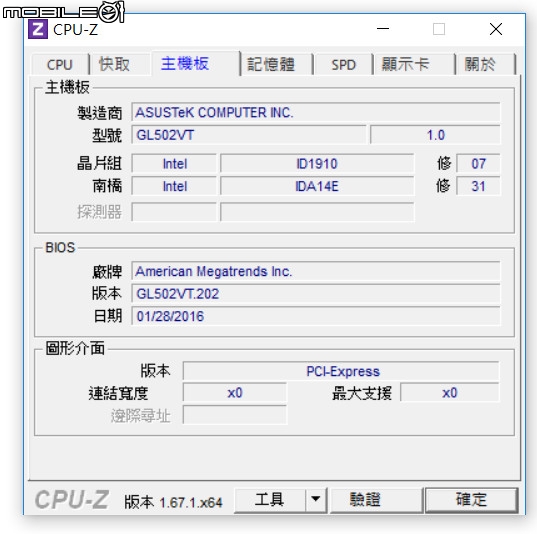Click the empty 邊際尋址 sideband field
The height and width of the screenshot is (534, 537).
pos(235,415)
